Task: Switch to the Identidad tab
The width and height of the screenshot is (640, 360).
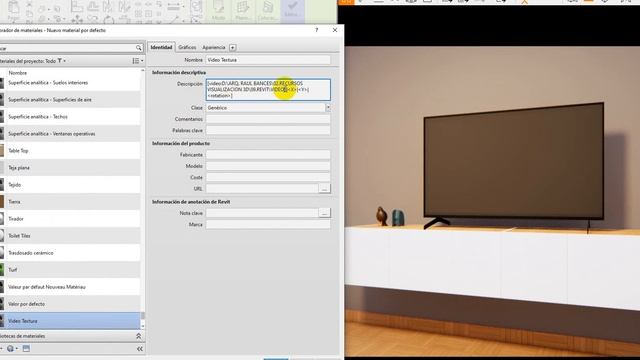Action: pos(161,47)
